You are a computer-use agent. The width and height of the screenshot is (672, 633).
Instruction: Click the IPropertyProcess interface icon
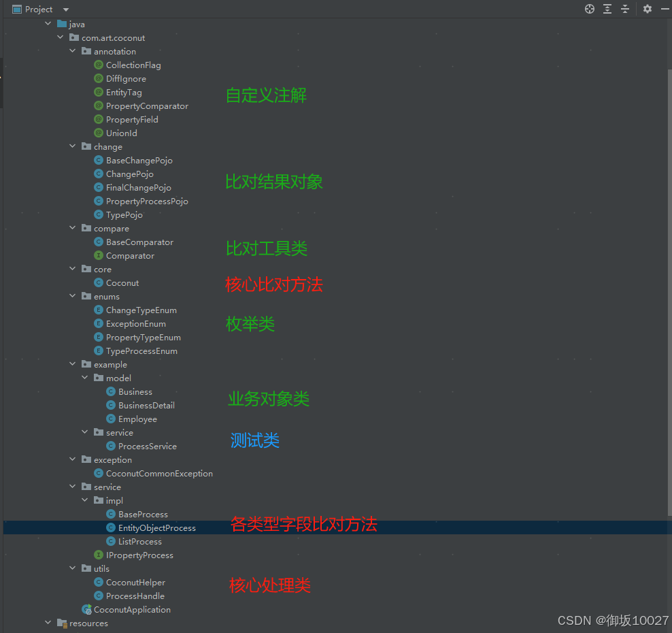(99, 555)
